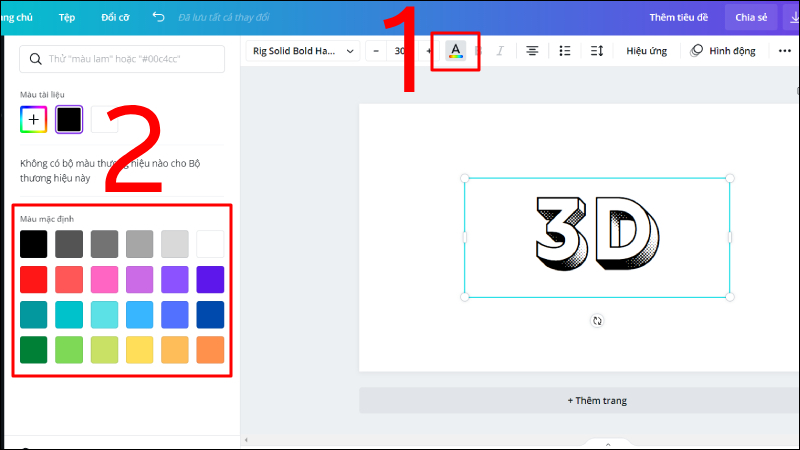Open the three-dot more options menu

785,51
